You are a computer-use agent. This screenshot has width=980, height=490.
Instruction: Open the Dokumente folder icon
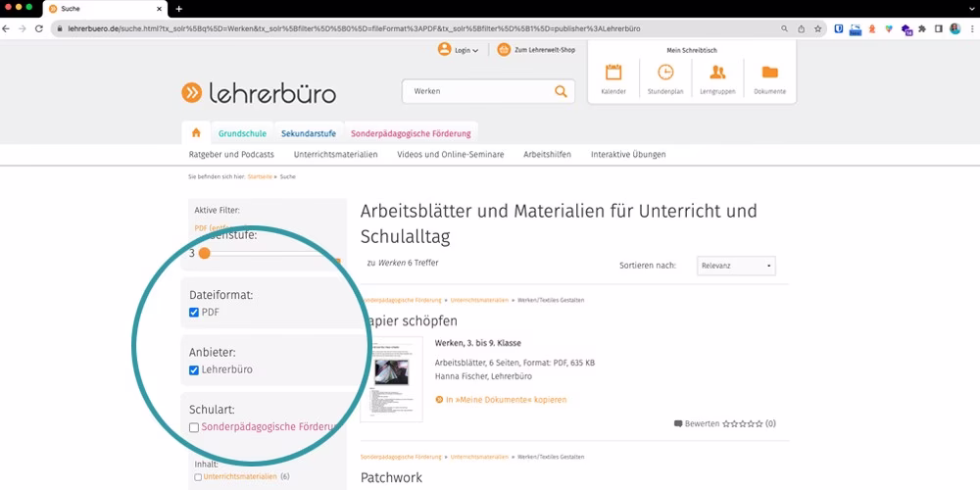(770, 72)
